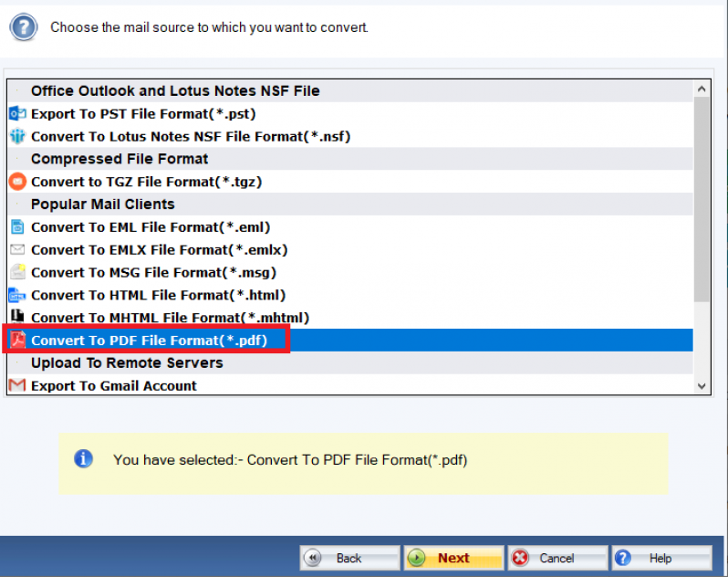This screenshot has width=728, height=577.
Task: Click the vertical scrollbar thumb of format list
Action: click(x=702, y=199)
